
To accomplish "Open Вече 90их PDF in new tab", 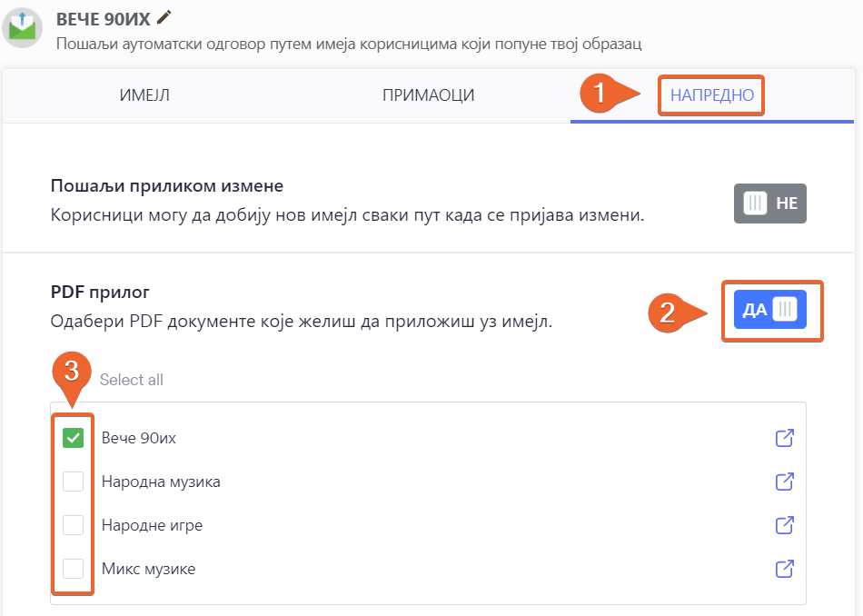I will coord(785,438).
